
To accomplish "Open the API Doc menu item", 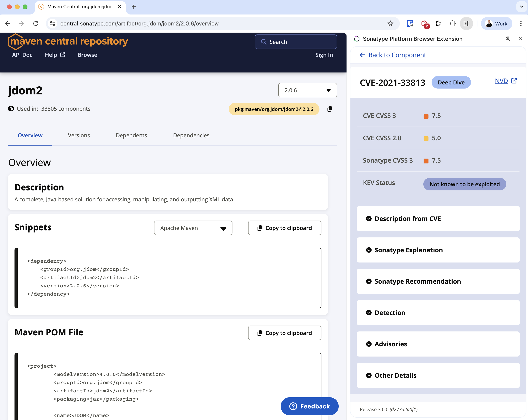I will (x=22, y=55).
